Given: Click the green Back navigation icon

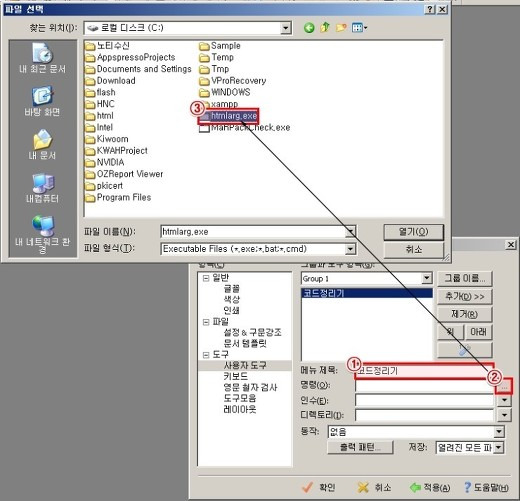Looking at the screenshot, I should pos(309,28).
